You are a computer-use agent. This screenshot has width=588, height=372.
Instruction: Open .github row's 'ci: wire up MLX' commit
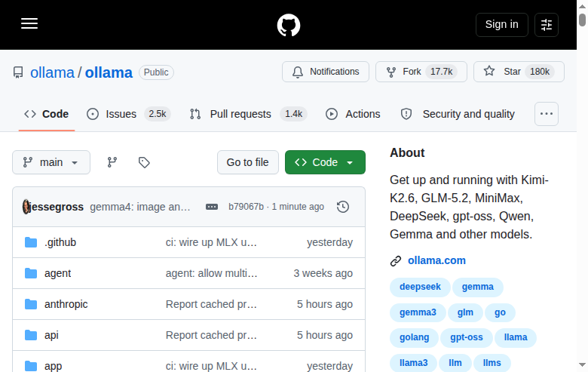pyautogui.click(x=211, y=242)
